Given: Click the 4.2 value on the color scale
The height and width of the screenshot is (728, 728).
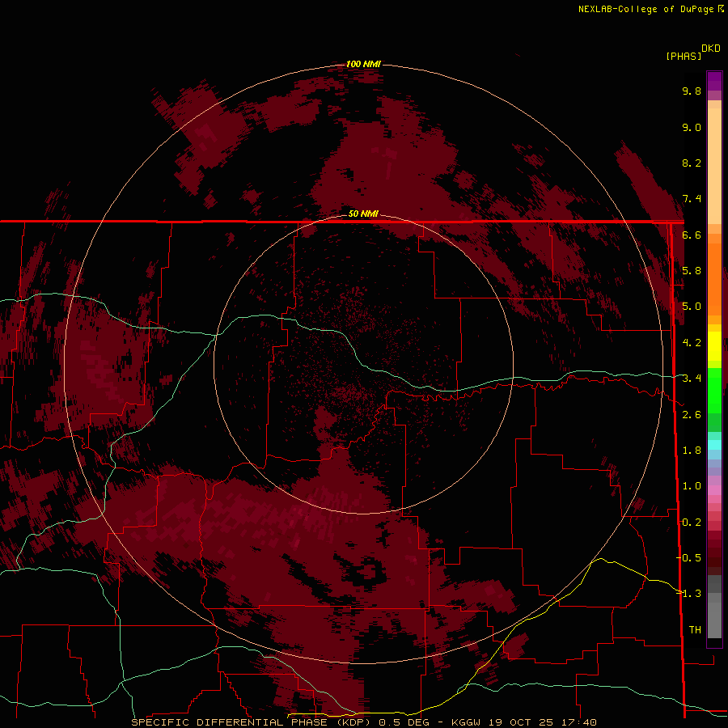Looking at the screenshot, I should point(692,343).
